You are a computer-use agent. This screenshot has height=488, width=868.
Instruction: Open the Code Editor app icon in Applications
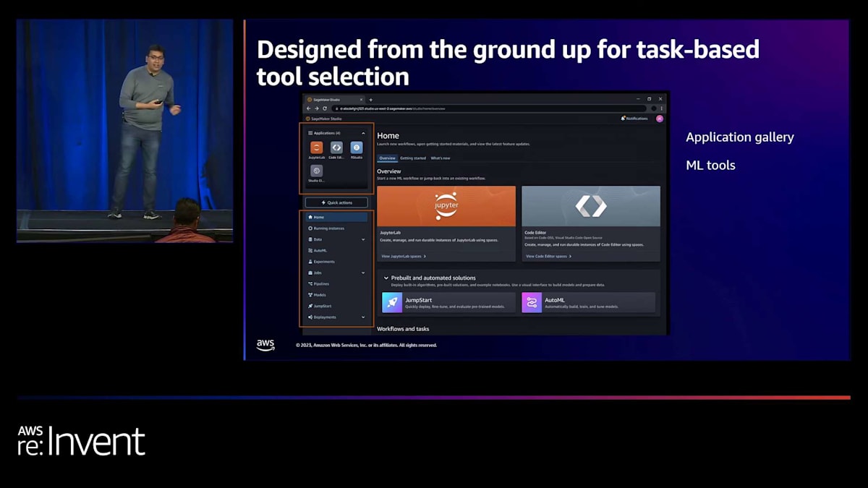pos(336,147)
